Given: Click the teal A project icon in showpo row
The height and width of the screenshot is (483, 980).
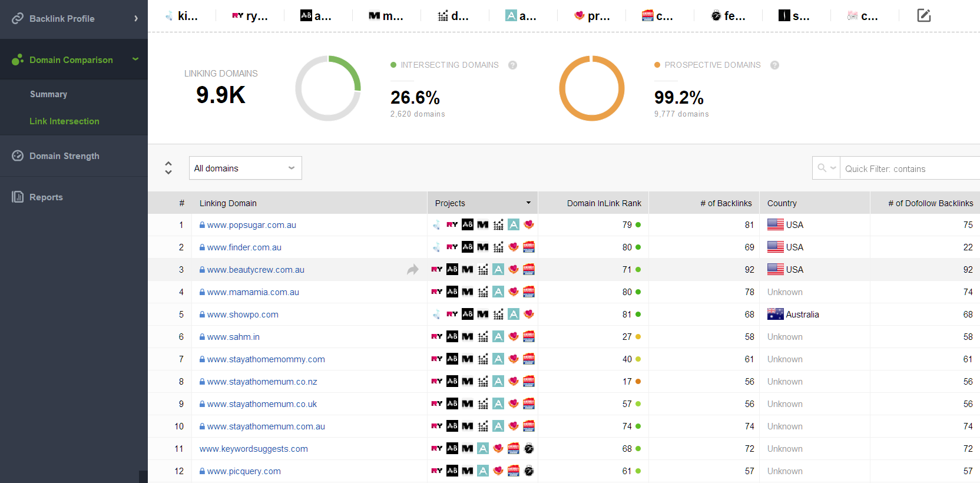Looking at the screenshot, I should click(x=514, y=314).
